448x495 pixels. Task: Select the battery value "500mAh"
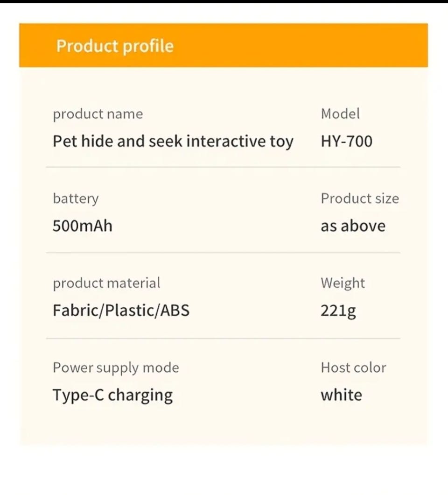pos(82,226)
